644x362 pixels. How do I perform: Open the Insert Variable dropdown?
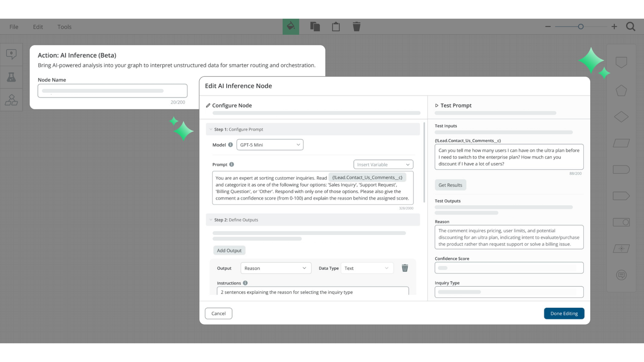383,165
